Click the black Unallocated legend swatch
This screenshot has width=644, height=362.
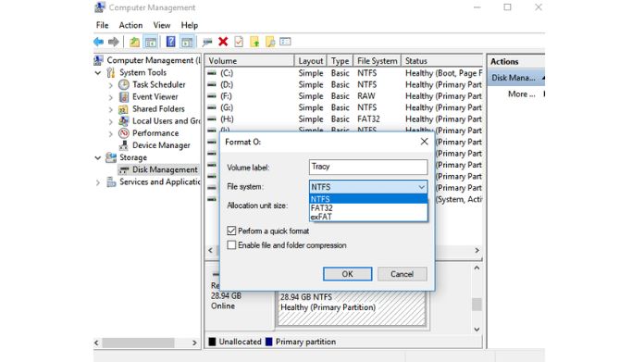pyautogui.click(x=212, y=342)
